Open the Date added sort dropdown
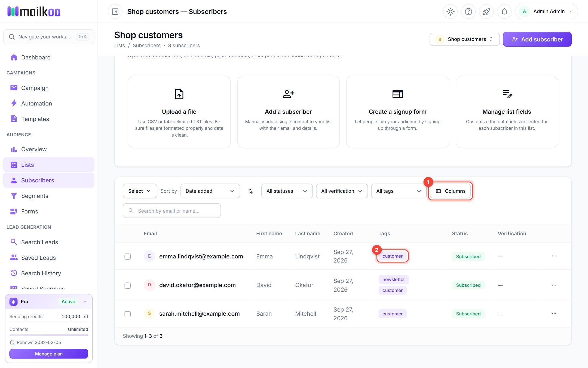 [210, 191]
